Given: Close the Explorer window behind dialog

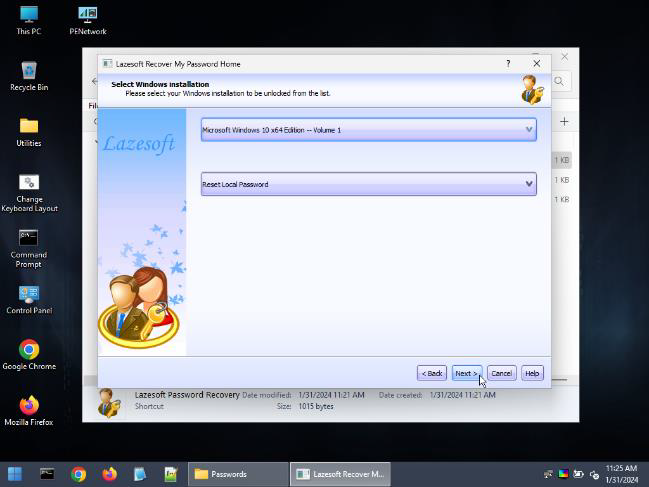Looking at the screenshot, I should pyautogui.click(x=565, y=56).
